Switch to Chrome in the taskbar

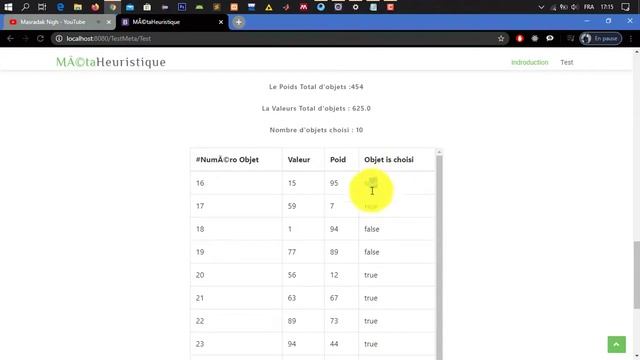point(113,7)
